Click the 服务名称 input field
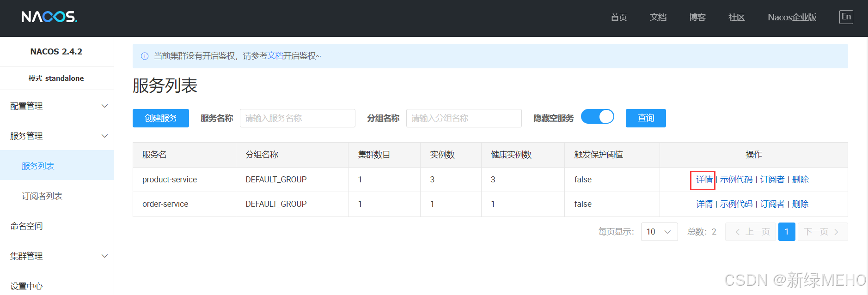Viewport: 868px width, 295px height. point(297,118)
